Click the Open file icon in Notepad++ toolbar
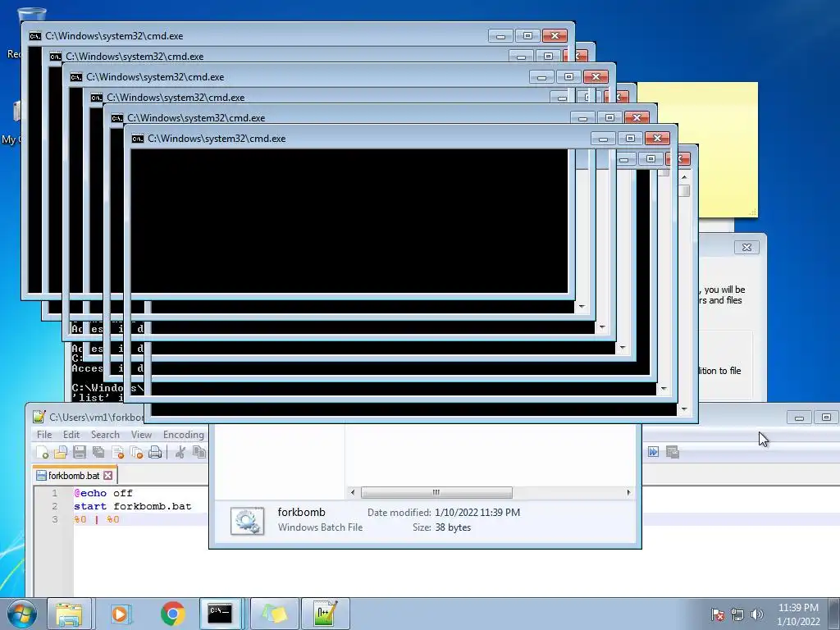The height and width of the screenshot is (630, 840). pos(61,452)
